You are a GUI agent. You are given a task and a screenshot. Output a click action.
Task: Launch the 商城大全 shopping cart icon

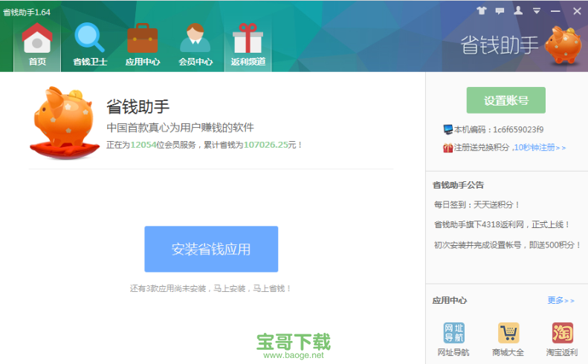pos(508,339)
